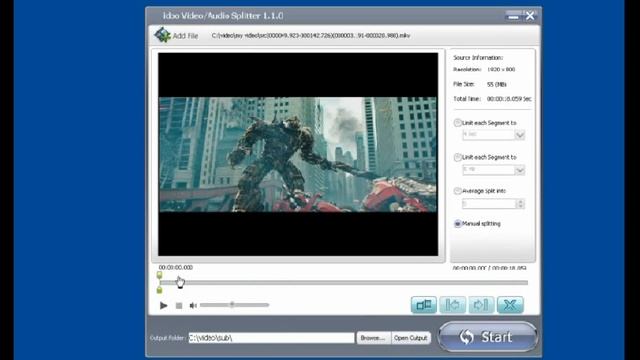The height and width of the screenshot is (360, 640).
Task: Click the volume slider handle
Action: [232, 304]
